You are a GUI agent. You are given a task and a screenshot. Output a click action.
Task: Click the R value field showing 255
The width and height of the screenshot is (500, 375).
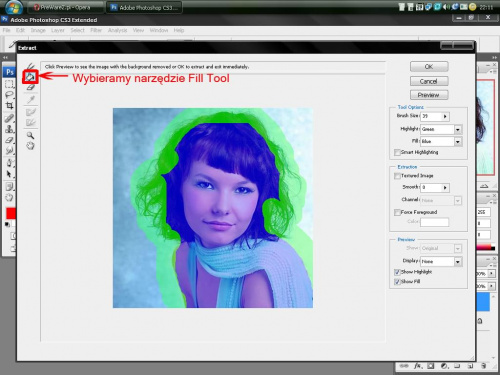pos(483,212)
